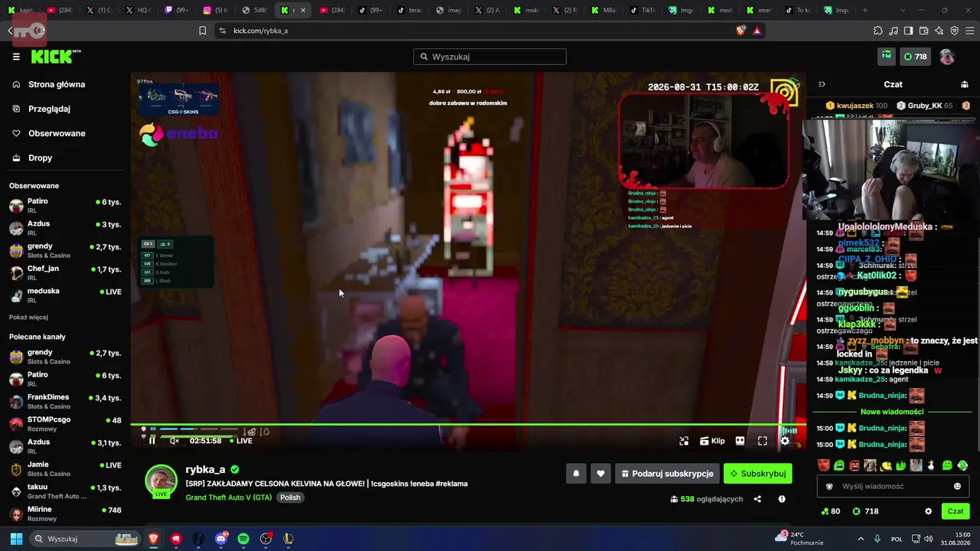Create a clip with Klip button

[712, 441]
